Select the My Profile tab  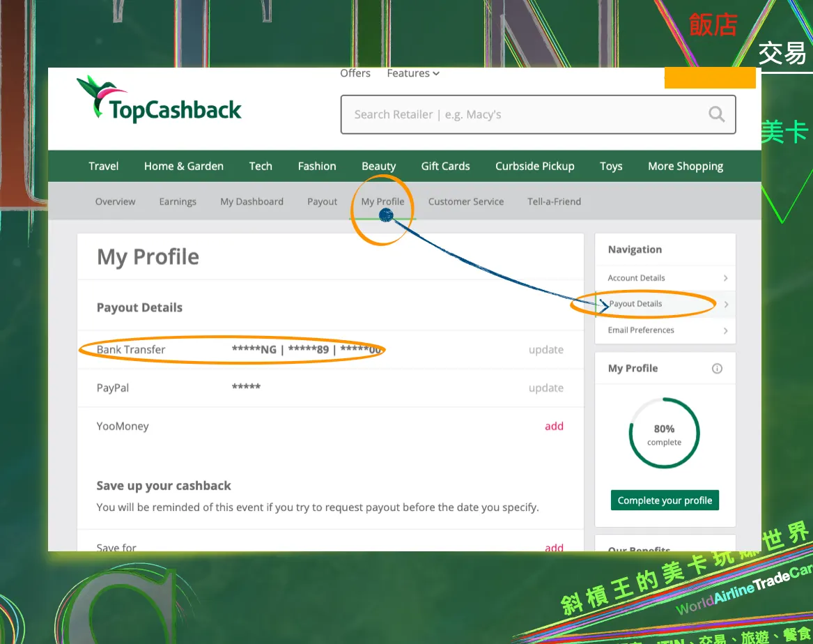click(382, 201)
